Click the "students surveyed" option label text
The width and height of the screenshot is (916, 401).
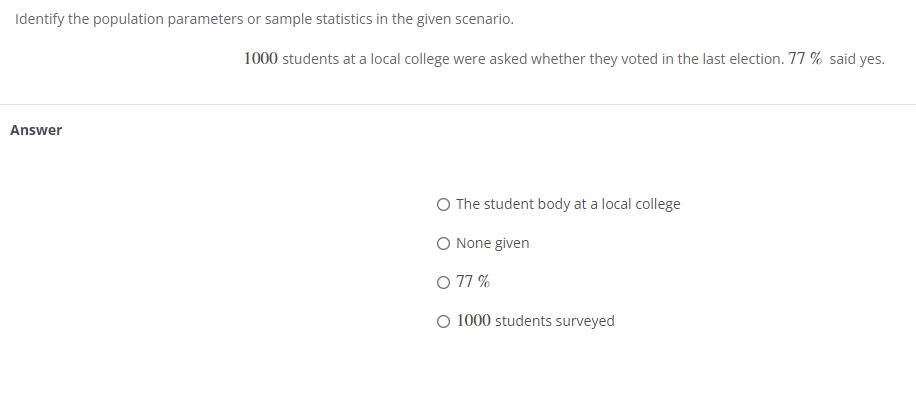coord(554,321)
